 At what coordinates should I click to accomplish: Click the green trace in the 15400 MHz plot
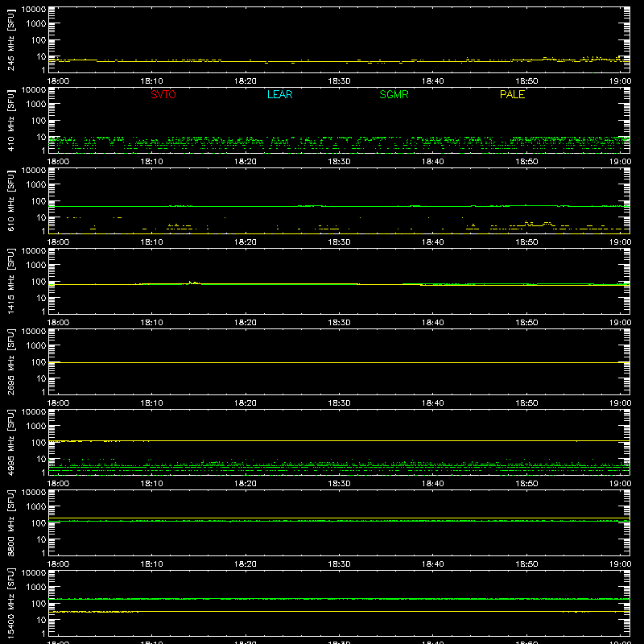click(339, 599)
